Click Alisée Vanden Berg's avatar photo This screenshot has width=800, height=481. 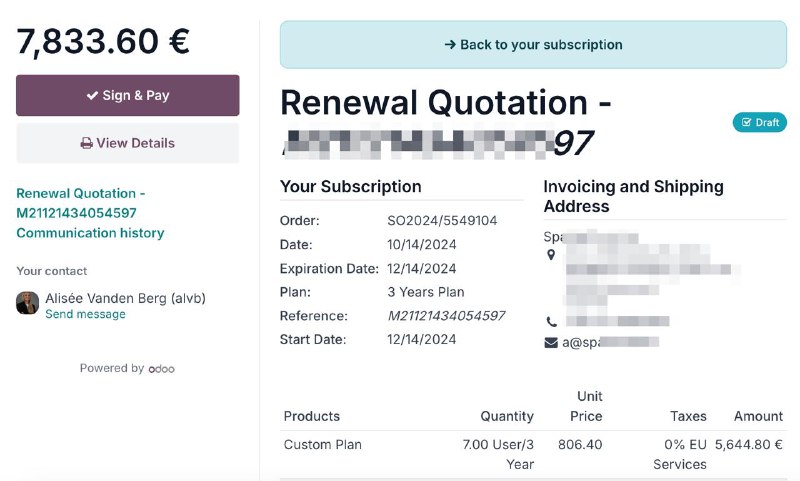click(28, 303)
